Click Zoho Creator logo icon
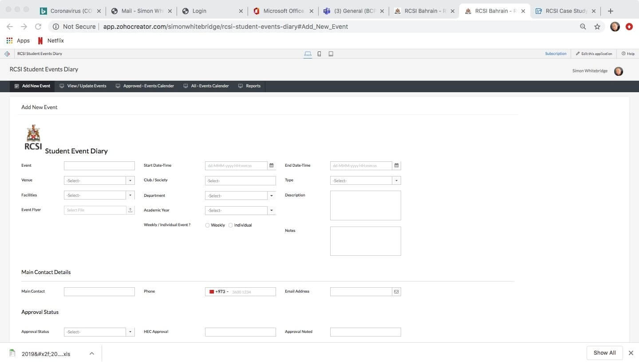 point(7,54)
